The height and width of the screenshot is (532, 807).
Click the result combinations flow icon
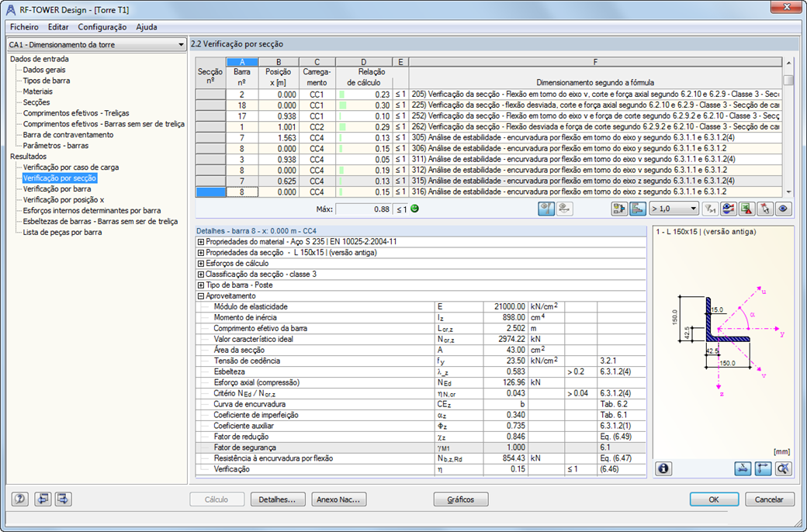click(x=619, y=209)
